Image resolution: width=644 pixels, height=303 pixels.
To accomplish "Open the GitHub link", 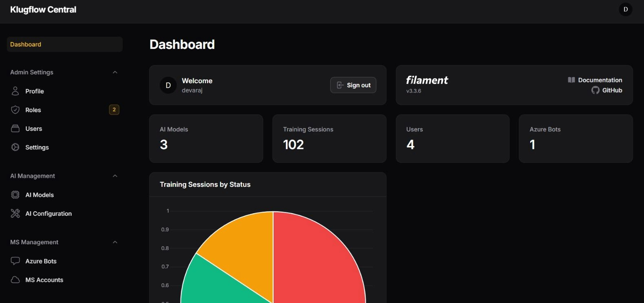I will (607, 90).
